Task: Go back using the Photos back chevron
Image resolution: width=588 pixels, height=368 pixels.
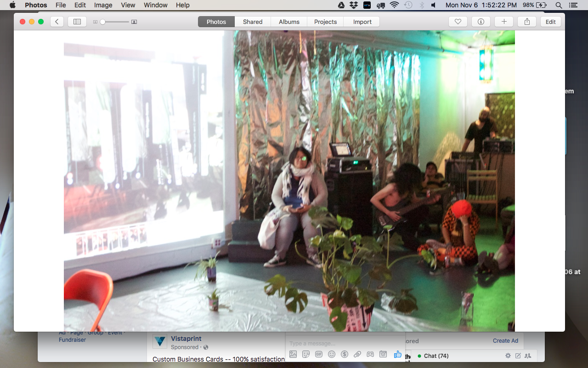Action: pos(57,22)
